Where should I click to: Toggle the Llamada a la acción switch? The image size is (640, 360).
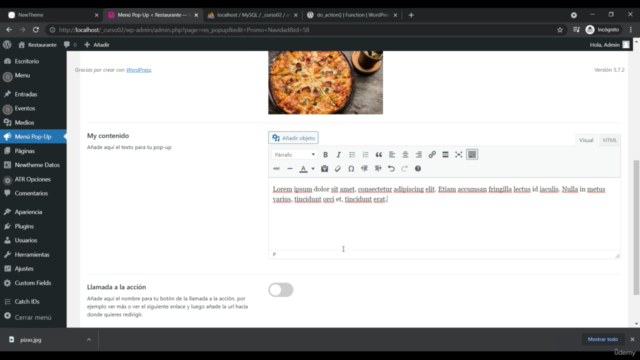281,290
